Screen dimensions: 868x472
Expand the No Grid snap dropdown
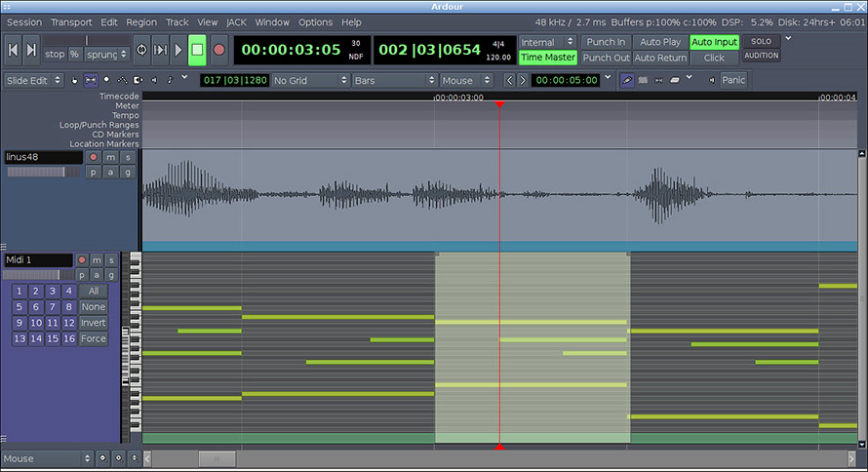pyautogui.click(x=309, y=80)
